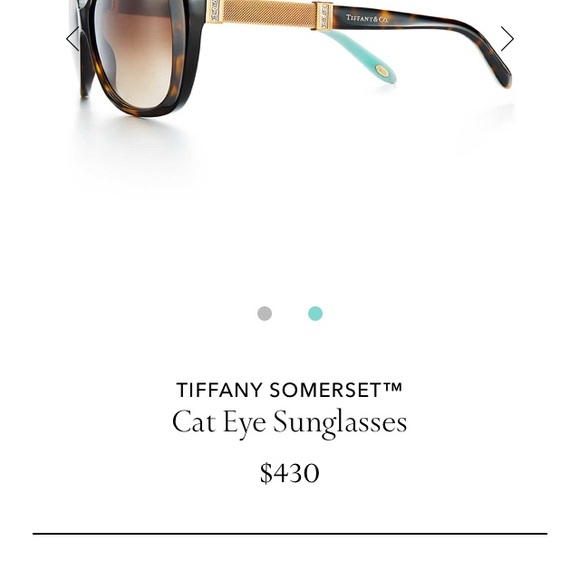
Task: Click the gold oval emblem on teal tip
Action: [382, 70]
